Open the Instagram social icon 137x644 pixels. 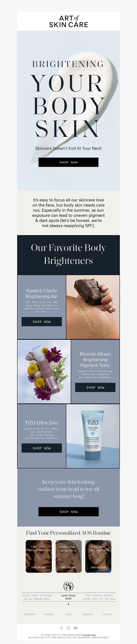coord(68,628)
